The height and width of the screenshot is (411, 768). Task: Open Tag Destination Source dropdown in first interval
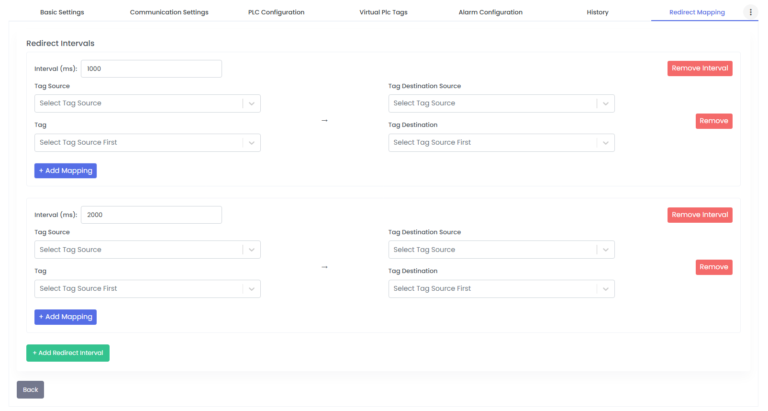click(x=501, y=103)
